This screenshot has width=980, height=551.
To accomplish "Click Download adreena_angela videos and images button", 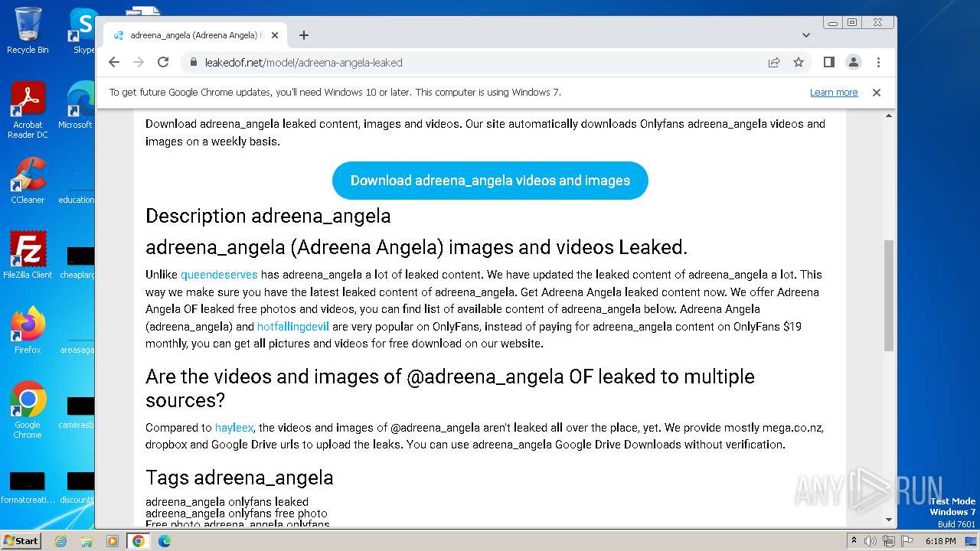I will click(x=490, y=181).
